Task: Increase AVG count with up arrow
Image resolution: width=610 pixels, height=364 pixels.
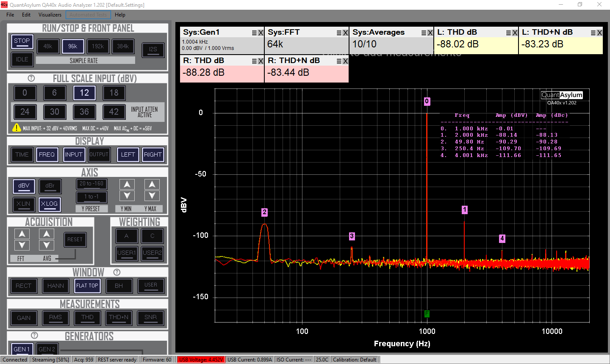Action: (47, 234)
